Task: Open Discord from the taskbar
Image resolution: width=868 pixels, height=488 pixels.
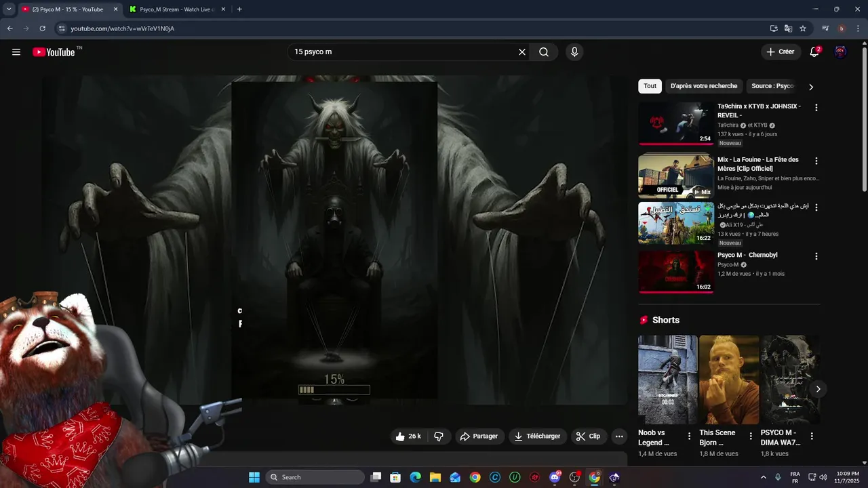Action: pyautogui.click(x=555, y=477)
